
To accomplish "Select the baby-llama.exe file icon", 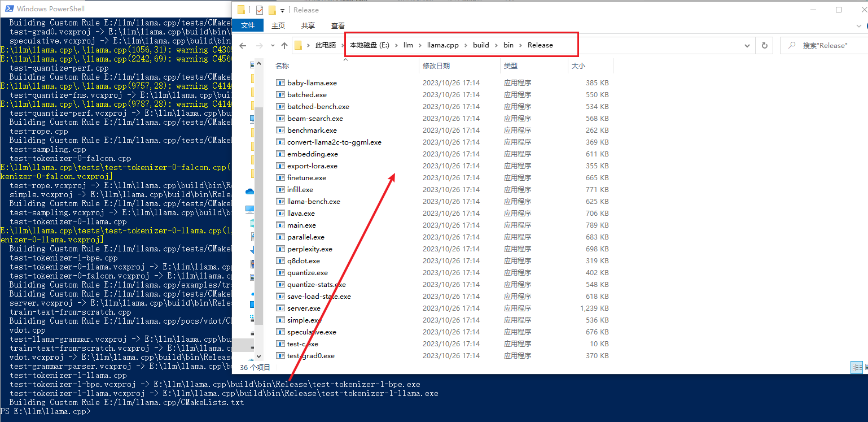I will (280, 82).
